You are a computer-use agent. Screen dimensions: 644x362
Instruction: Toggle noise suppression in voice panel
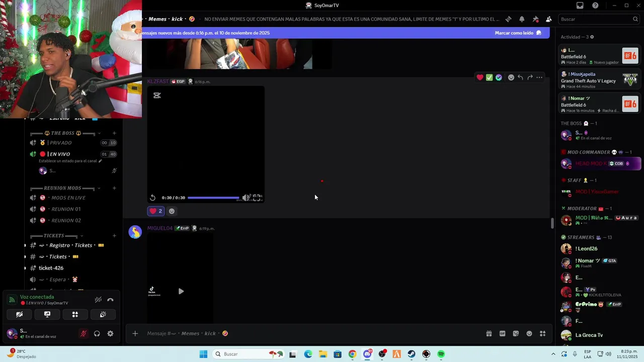coord(98,300)
